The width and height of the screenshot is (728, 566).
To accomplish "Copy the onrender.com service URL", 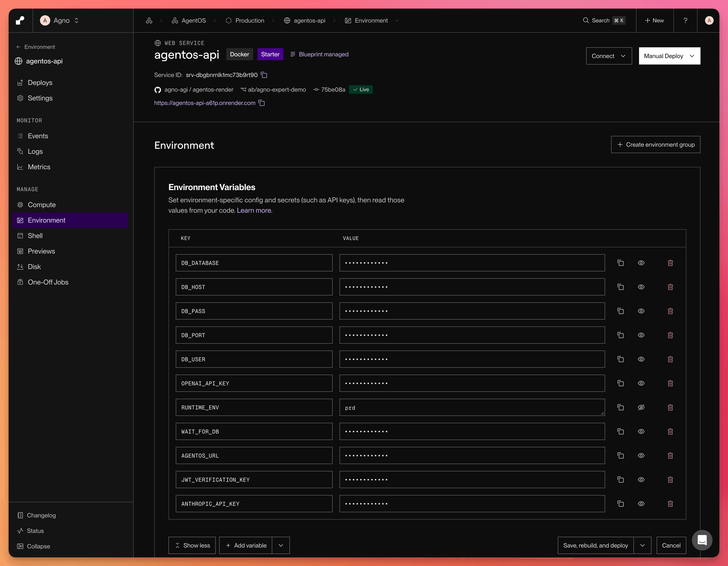I will point(262,103).
